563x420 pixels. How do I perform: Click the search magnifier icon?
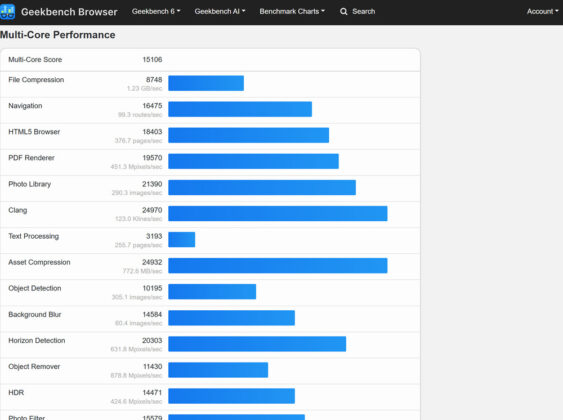coord(344,11)
